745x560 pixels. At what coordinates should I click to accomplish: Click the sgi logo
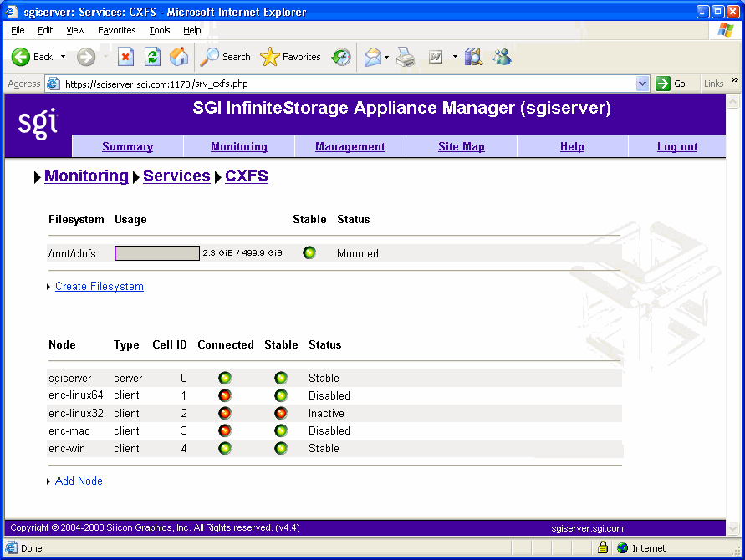coord(38,123)
